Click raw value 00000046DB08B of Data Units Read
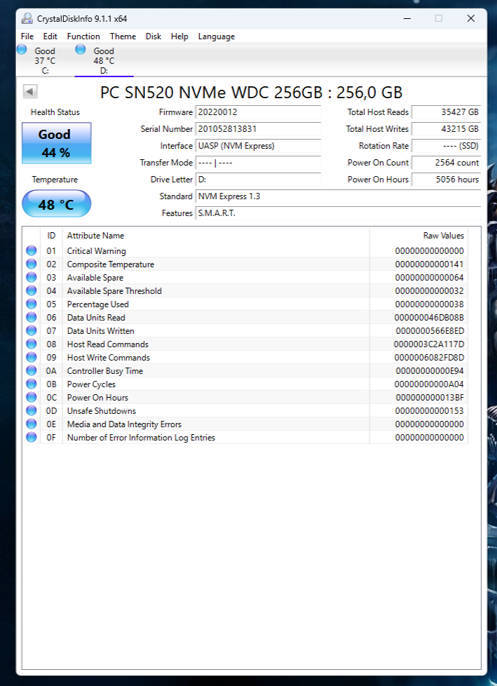The image size is (497, 686). [429, 318]
